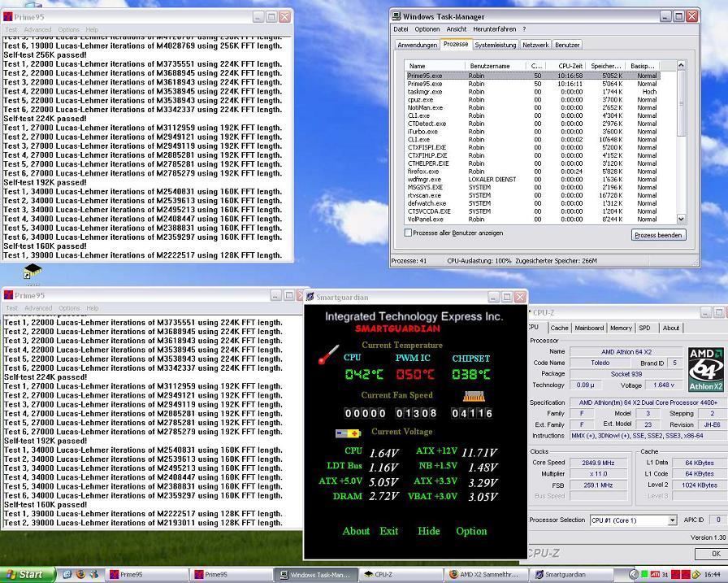The image size is (728, 583).
Task: Select the taskmgr.exe process row
Action: (533, 92)
